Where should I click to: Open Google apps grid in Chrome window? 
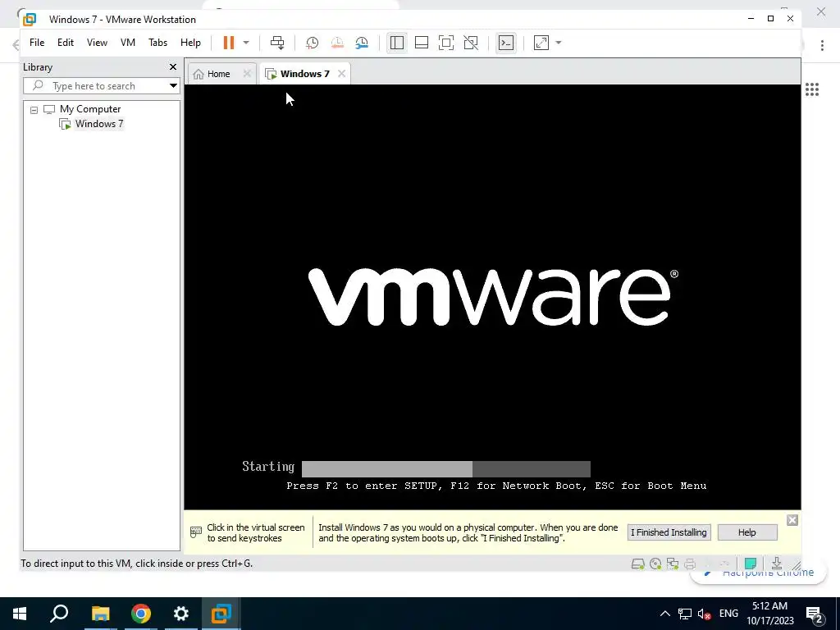(x=812, y=89)
